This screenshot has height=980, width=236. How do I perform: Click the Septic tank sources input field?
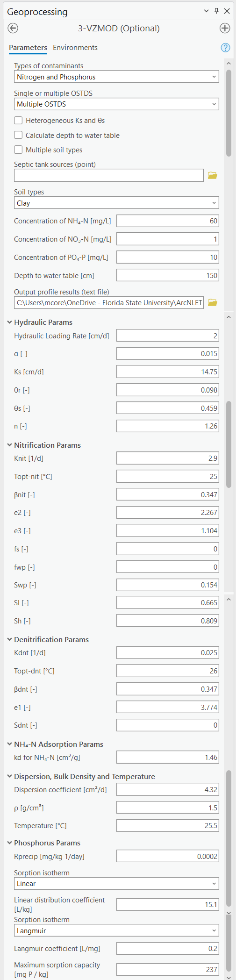point(109,176)
